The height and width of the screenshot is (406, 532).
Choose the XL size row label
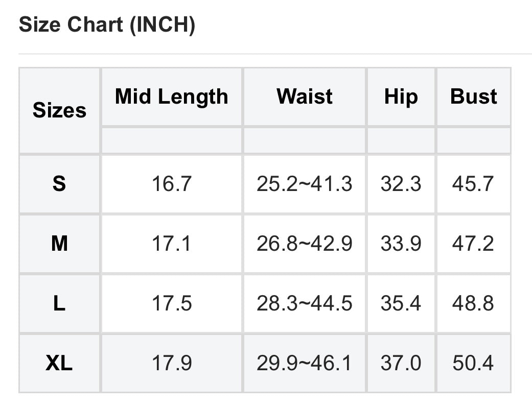click(59, 363)
